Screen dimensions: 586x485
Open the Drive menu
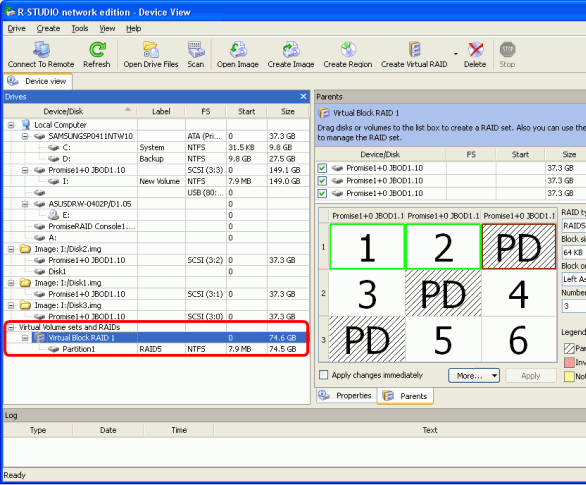tap(17, 28)
